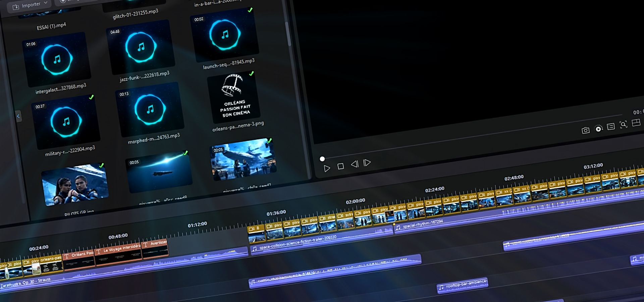644x302 pixels.
Task: Select the jazz-funk...222618.mp3 audio file
Action: click(x=141, y=47)
